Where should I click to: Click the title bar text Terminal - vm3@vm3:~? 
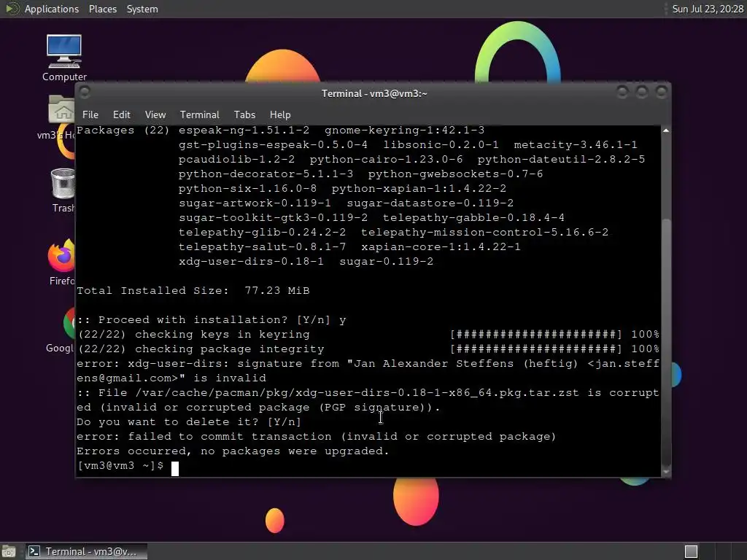pos(374,93)
